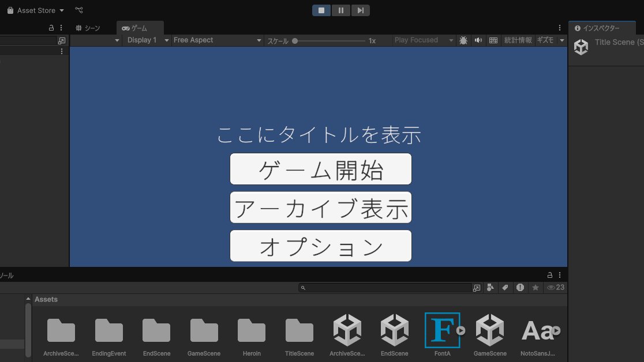Pause the running game
Image resolution: width=644 pixels, height=362 pixels.
coord(341,10)
